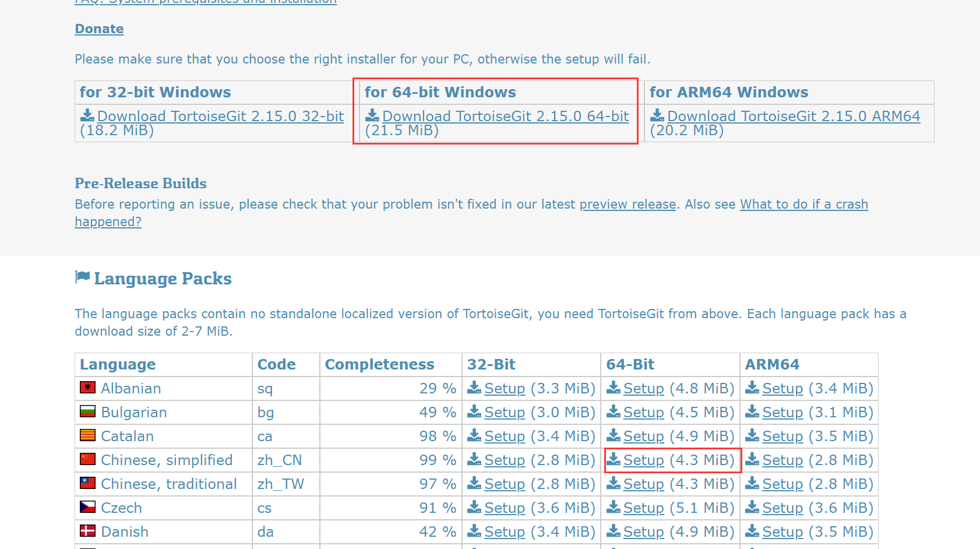Click Chinese traditional 64-Bit download icon

(614, 483)
